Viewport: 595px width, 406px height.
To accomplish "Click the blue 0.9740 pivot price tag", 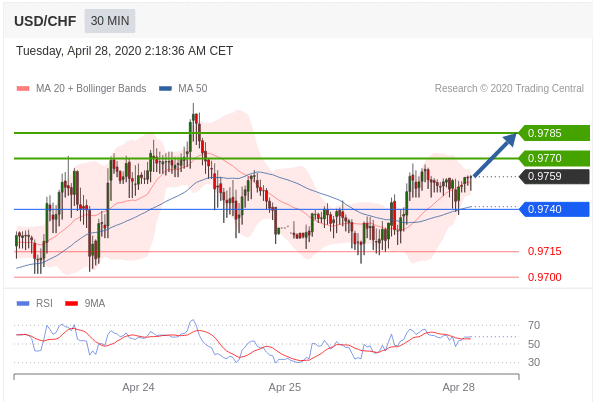I will pyautogui.click(x=554, y=209).
